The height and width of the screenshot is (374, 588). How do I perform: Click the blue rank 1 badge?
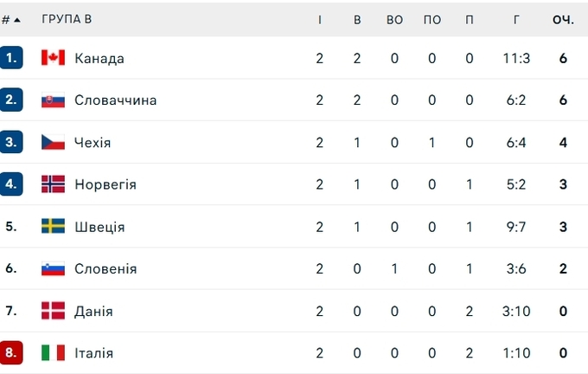click(11, 58)
